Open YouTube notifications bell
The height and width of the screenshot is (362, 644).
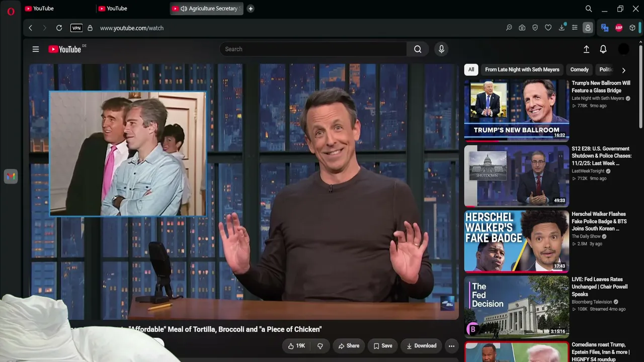[x=603, y=49]
